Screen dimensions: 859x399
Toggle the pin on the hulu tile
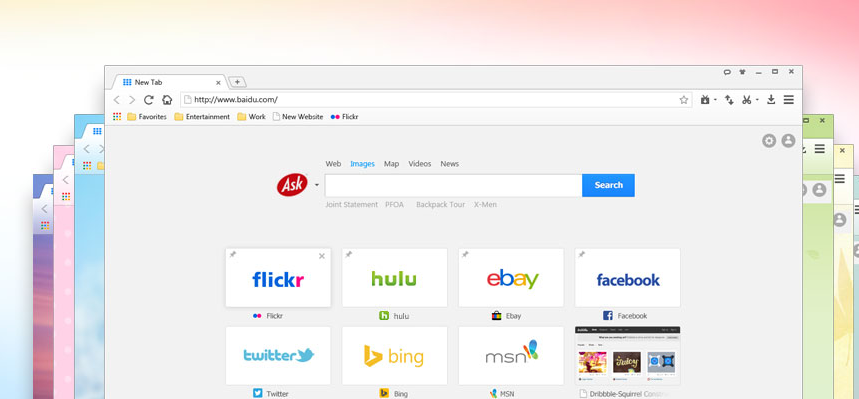(349, 254)
